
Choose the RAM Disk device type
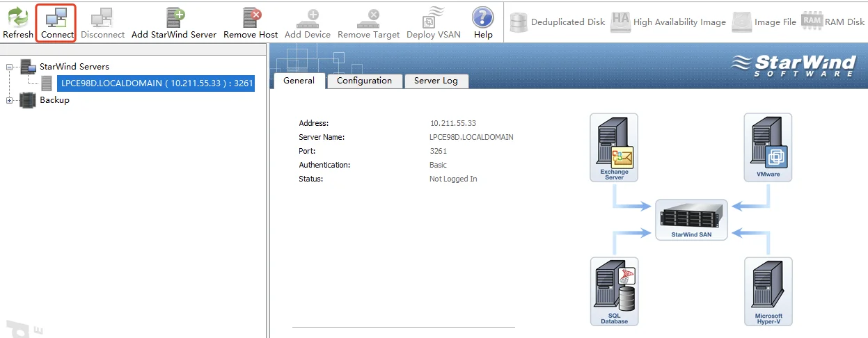pyautogui.click(x=833, y=22)
